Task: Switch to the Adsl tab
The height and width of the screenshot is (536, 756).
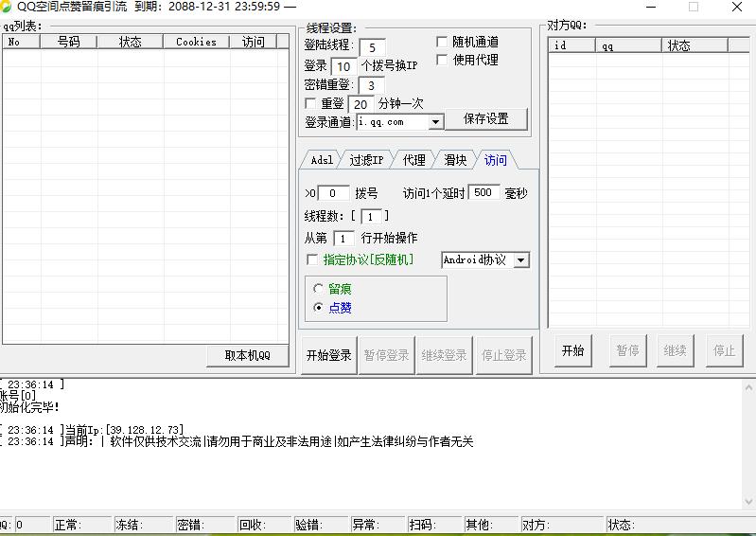Action: coord(322,160)
